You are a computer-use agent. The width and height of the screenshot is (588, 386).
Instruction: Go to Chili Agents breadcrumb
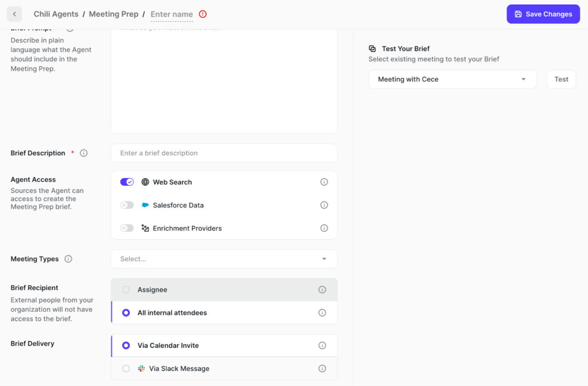tap(56, 14)
